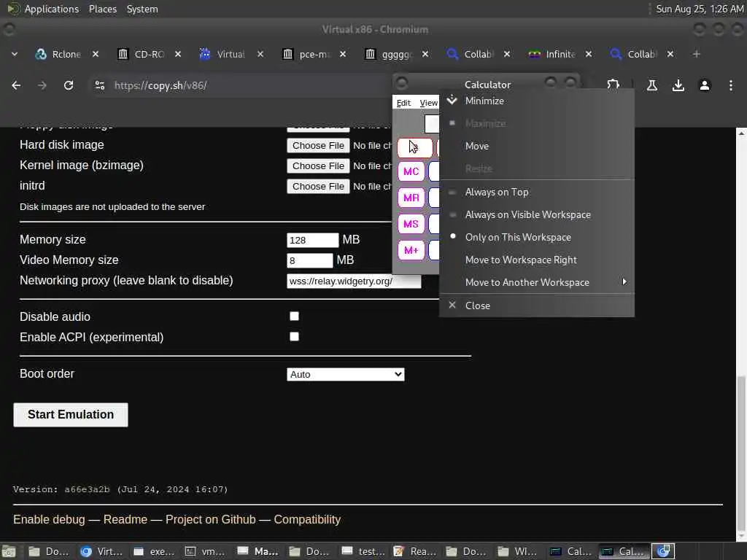Open the Applications menu

[52, 9]
